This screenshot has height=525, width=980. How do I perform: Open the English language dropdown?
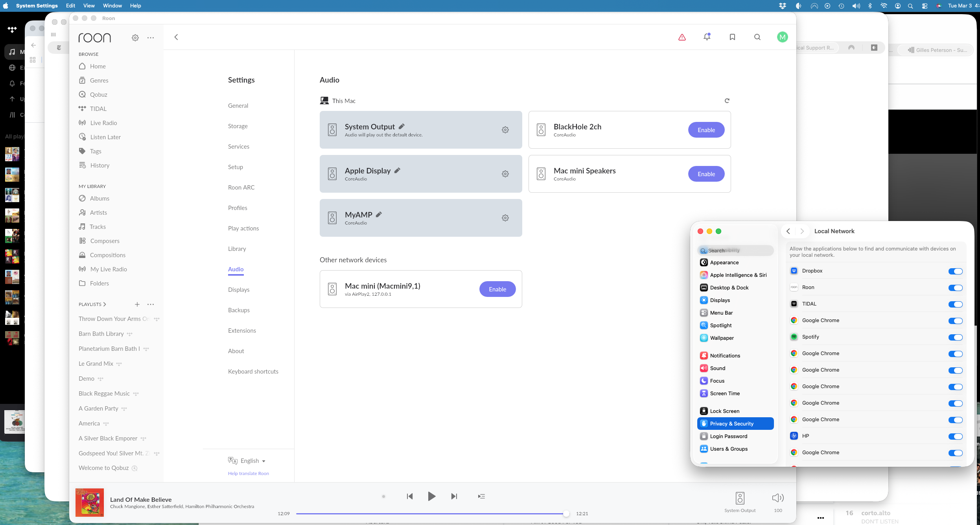[253, 461]
